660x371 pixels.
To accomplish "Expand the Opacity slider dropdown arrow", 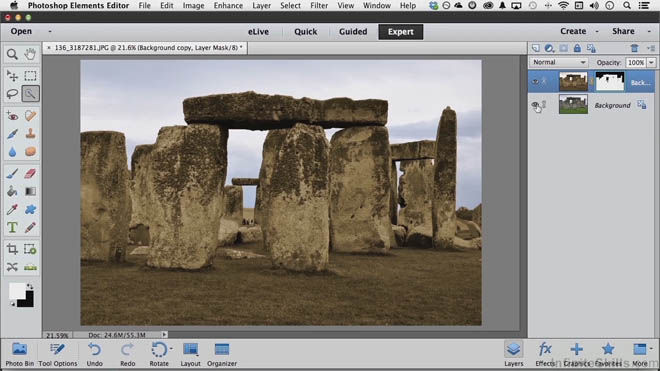I will pyautogui.click(x=651, y=62).
